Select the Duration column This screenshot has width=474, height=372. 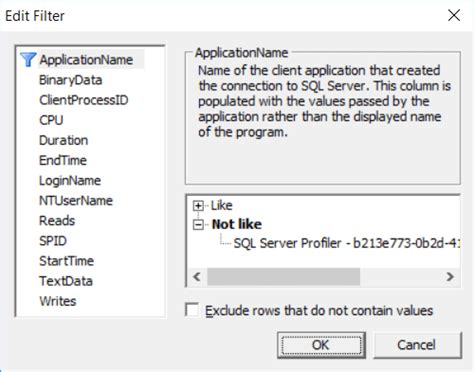pyautogui.click(x=63, y=140)
